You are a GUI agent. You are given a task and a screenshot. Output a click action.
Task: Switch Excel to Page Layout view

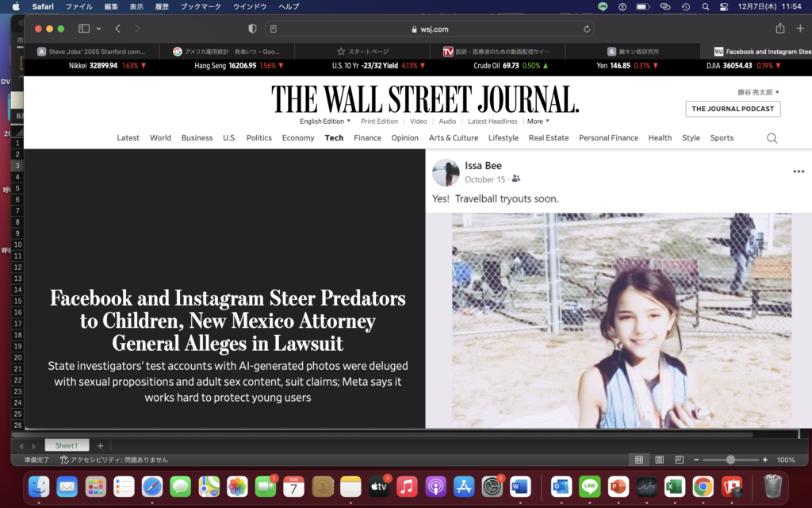point(659,460)
